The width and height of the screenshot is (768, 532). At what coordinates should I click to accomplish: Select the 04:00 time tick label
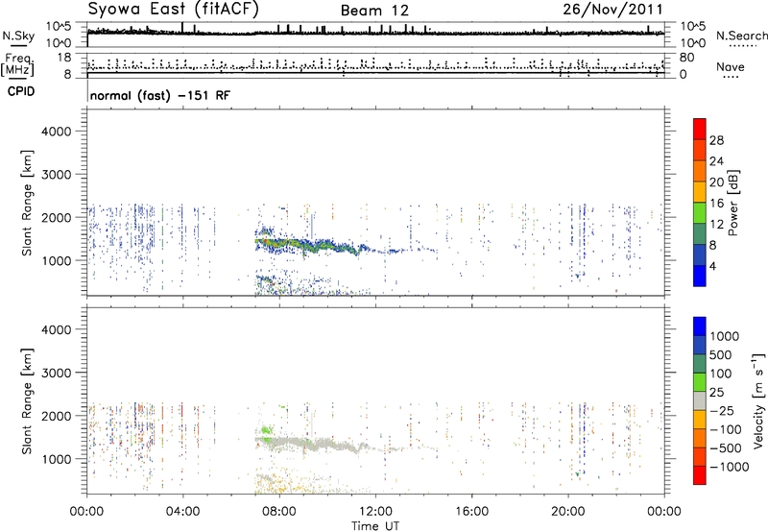pyautogui.click(x=182, y=512)
